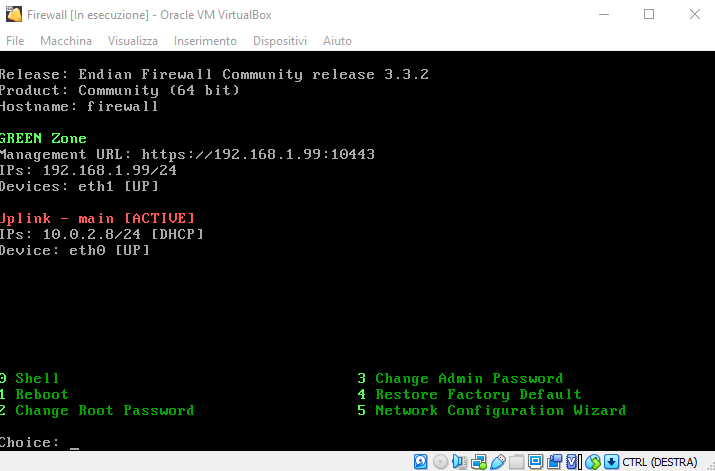The height and width of the screenshot is (471, 715).
Task: Open the Macchina menu
Action: click(x=66, y=41)
